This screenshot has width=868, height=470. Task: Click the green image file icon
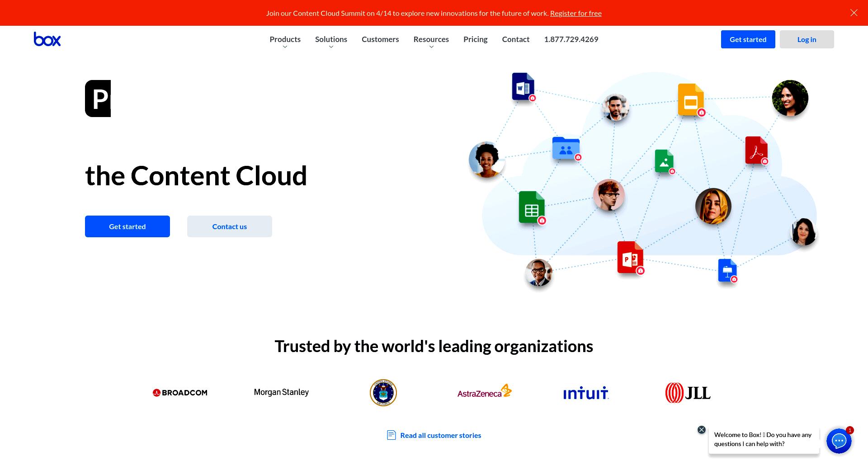pyautogui.click(x=664, y=161)
